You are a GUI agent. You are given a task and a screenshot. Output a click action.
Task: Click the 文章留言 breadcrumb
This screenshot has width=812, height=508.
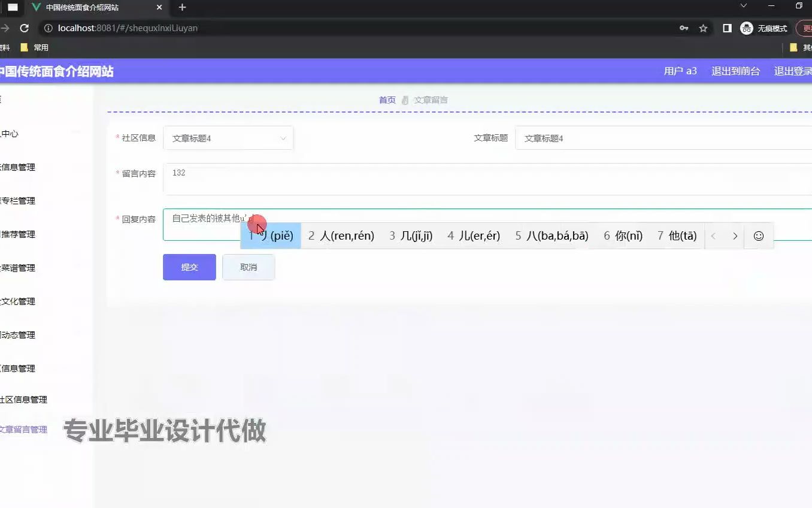pyautogui.click(x=431, y=100)
